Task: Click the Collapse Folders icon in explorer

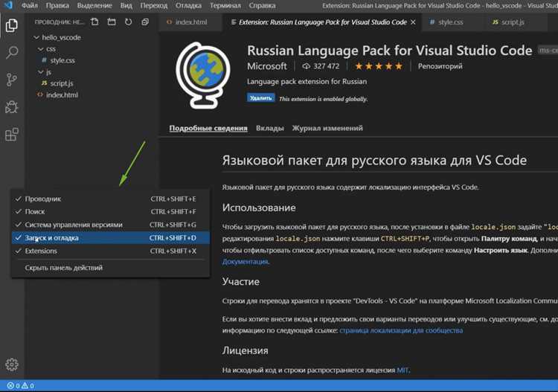Action: coord(145,22)
